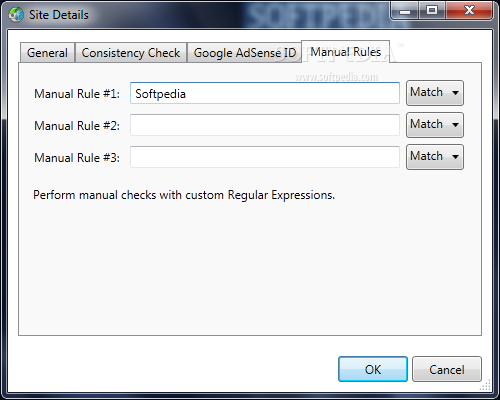Click the Site Details globe icon
The height and width of the screenshot is (400, 500).
(x=16, y=14)
